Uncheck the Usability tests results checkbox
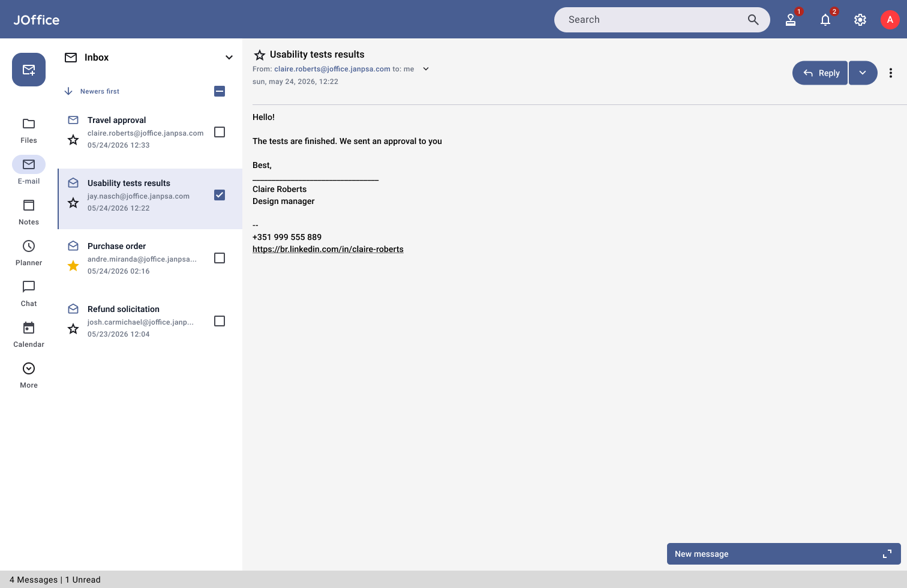 [220, 195]
